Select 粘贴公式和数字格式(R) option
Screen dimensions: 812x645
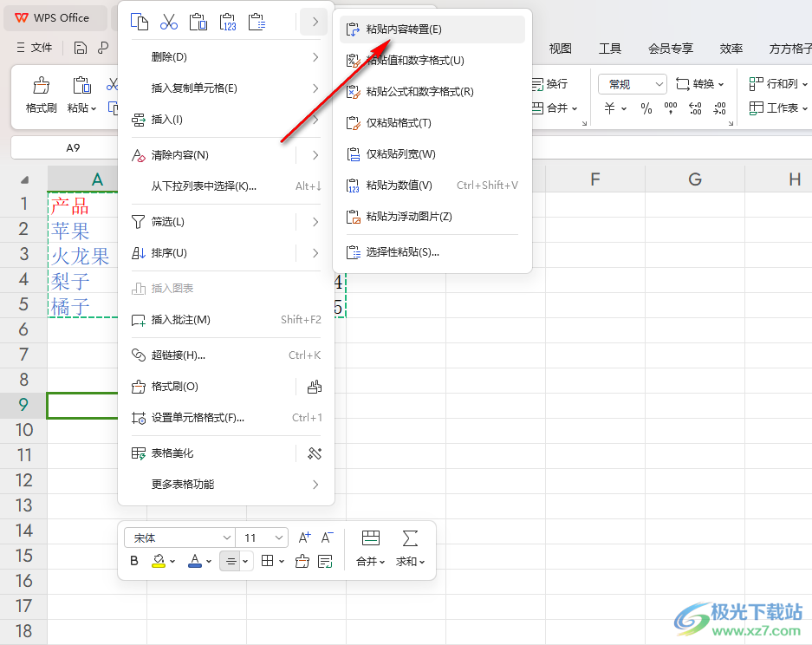coord(432,92)
